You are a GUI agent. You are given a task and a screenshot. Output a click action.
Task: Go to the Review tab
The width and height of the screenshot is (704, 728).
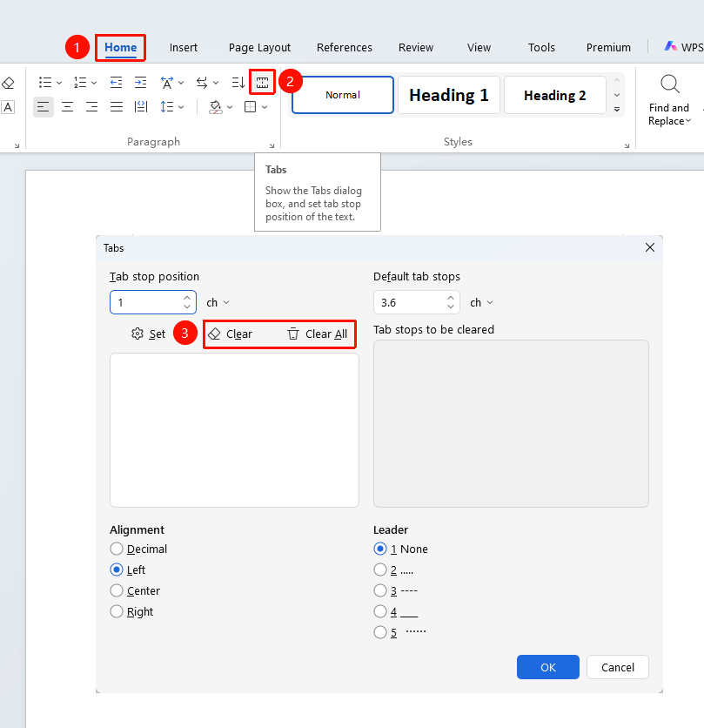pos(416,47)
